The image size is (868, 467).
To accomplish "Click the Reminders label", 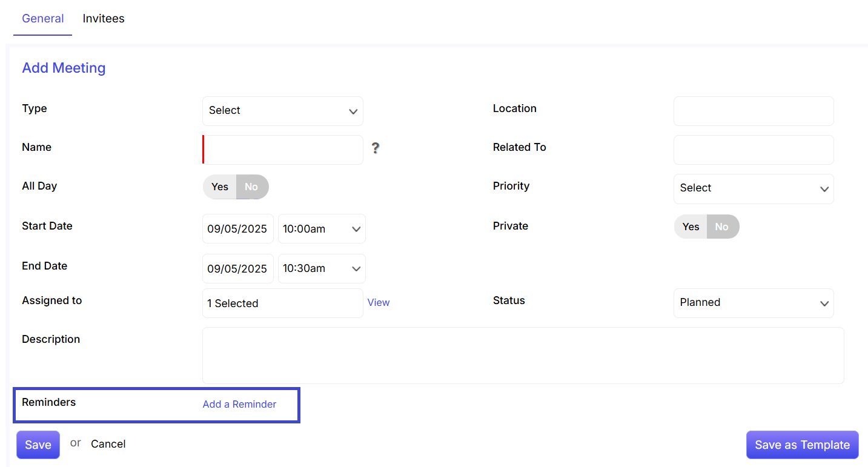I will pos(49,402).
